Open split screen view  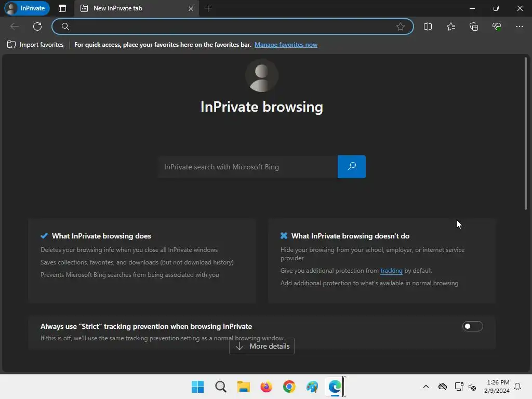click(x=428, y=26)
